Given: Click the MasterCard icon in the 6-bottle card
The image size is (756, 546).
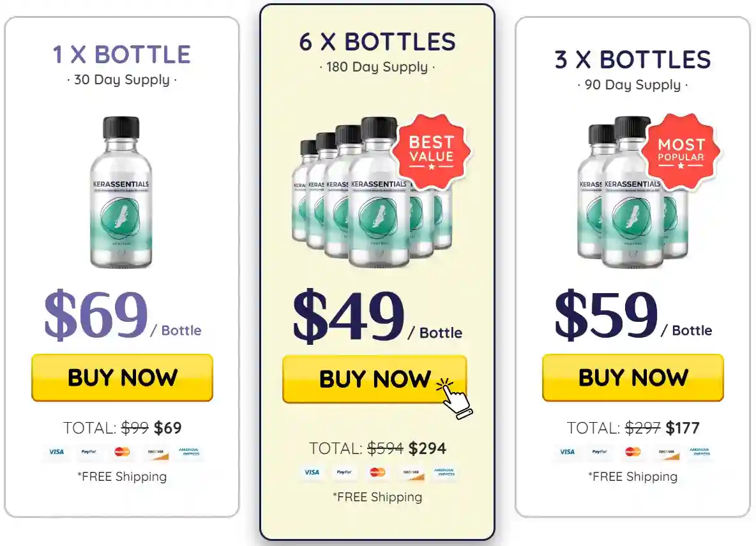Looking at the screenshot, I should pos(377,473).
